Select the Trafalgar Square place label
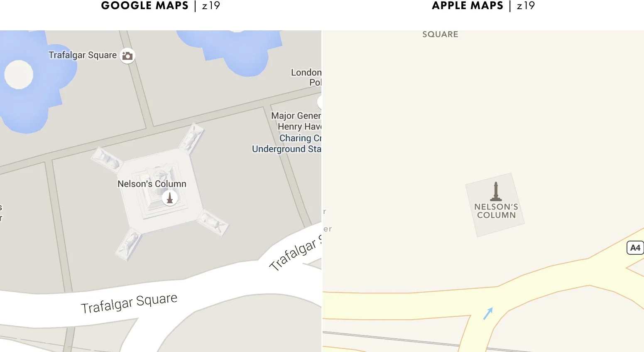644x352 pixels. pos(83,55)
